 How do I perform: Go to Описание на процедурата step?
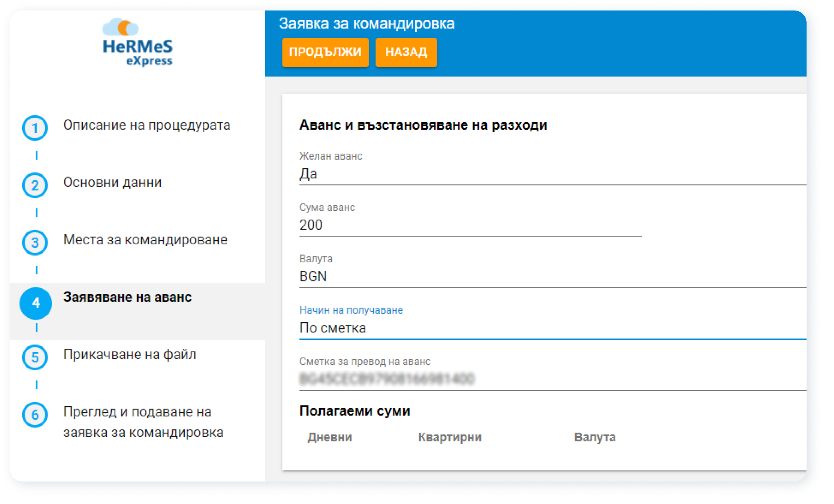coord(146,125)
